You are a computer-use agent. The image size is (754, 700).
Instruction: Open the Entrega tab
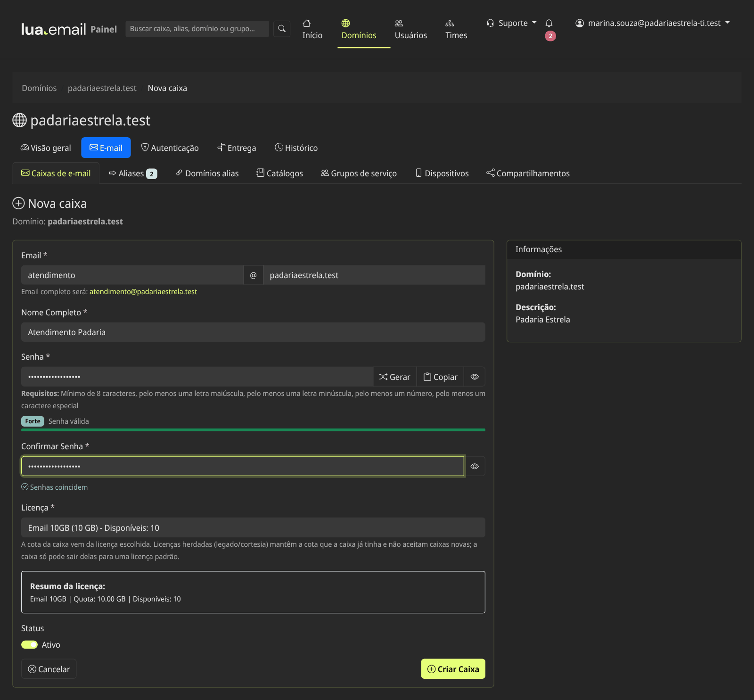click(x=237, y=148)
